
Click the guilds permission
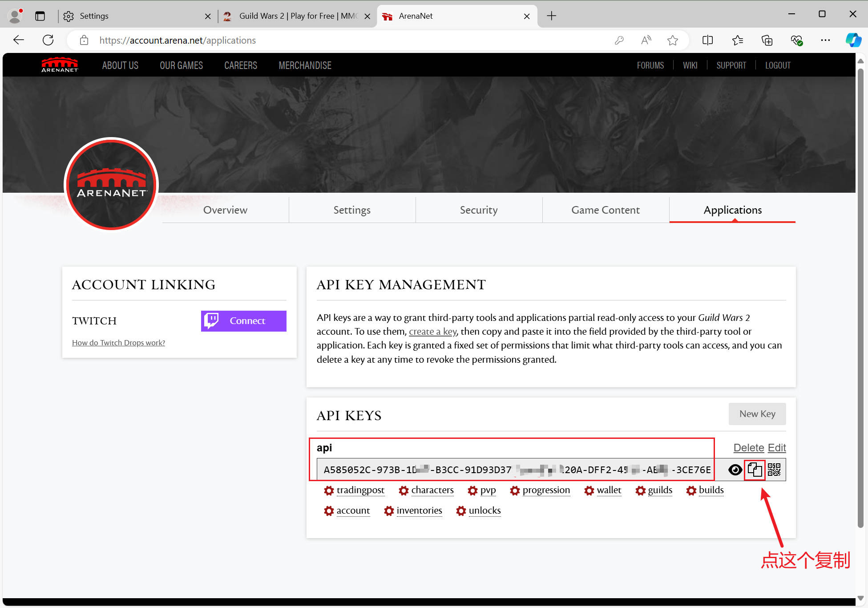654,490
